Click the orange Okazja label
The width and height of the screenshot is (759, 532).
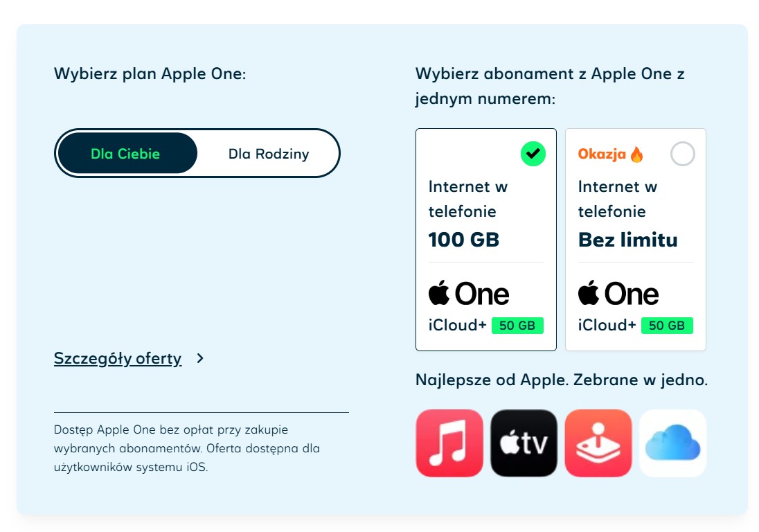point(602,154)
